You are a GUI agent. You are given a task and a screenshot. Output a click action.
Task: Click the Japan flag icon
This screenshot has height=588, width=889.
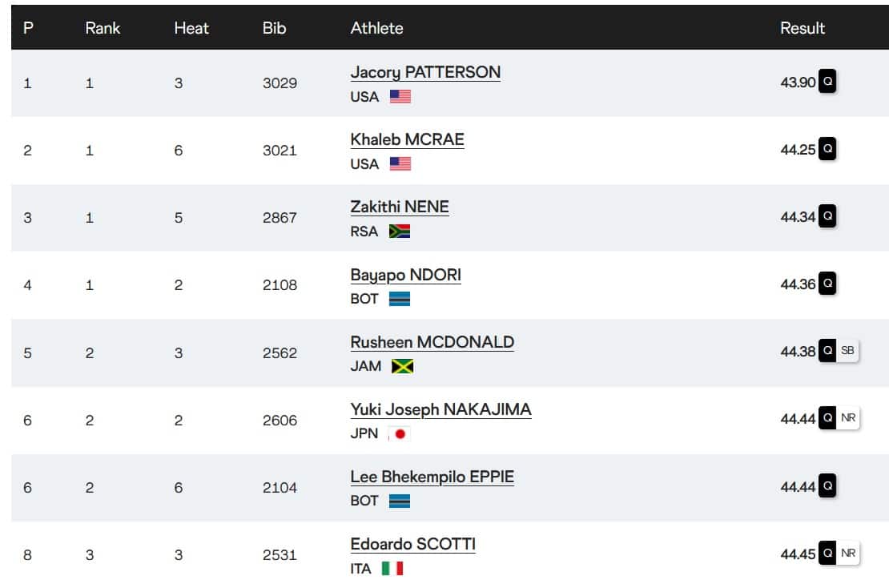tap(399, 434)
